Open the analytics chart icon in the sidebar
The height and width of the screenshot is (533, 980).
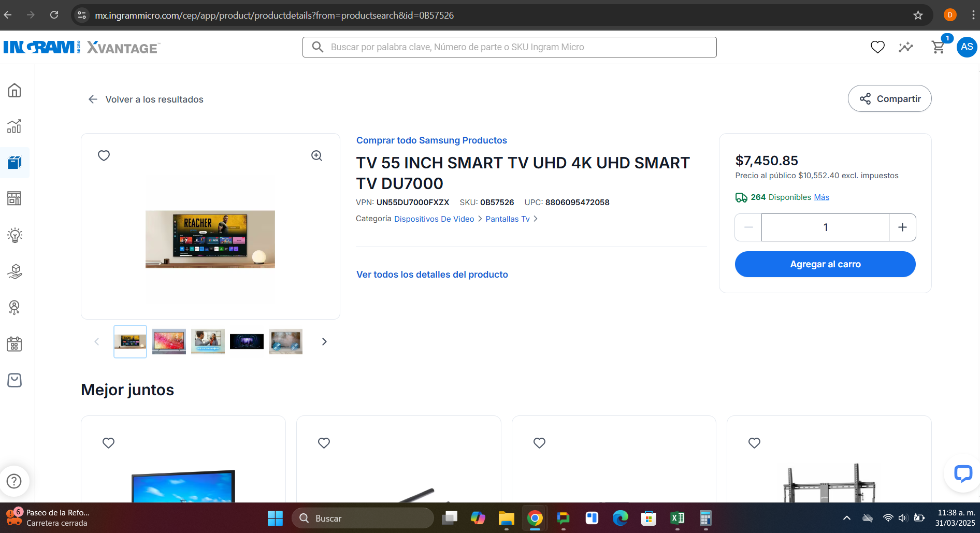(x=15, y=126)
